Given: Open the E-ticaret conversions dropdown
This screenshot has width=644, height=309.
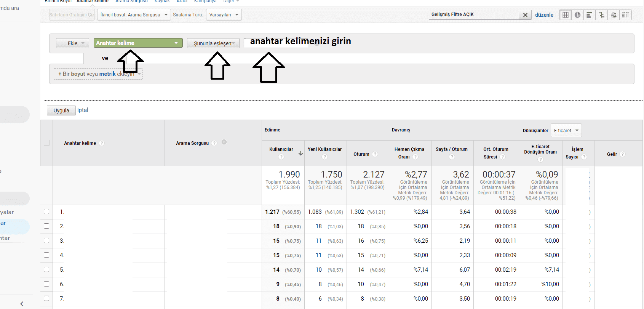Looking at the screenshot, I should point(566,130).
